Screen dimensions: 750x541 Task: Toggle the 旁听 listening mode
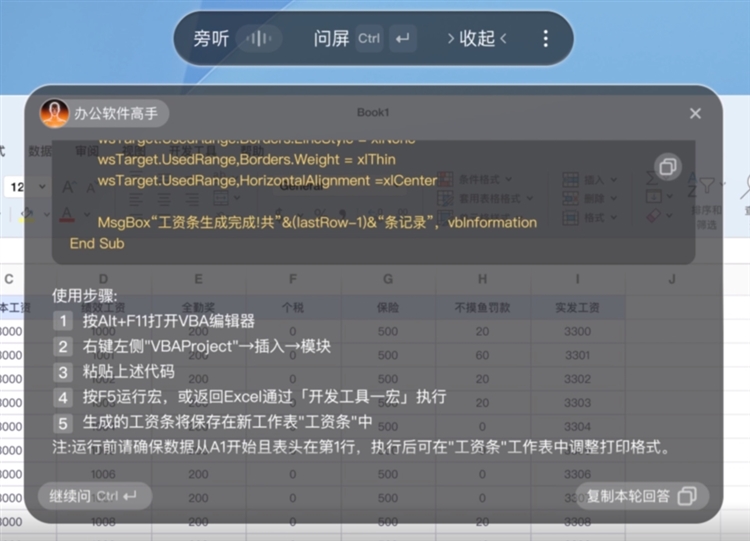211,39
